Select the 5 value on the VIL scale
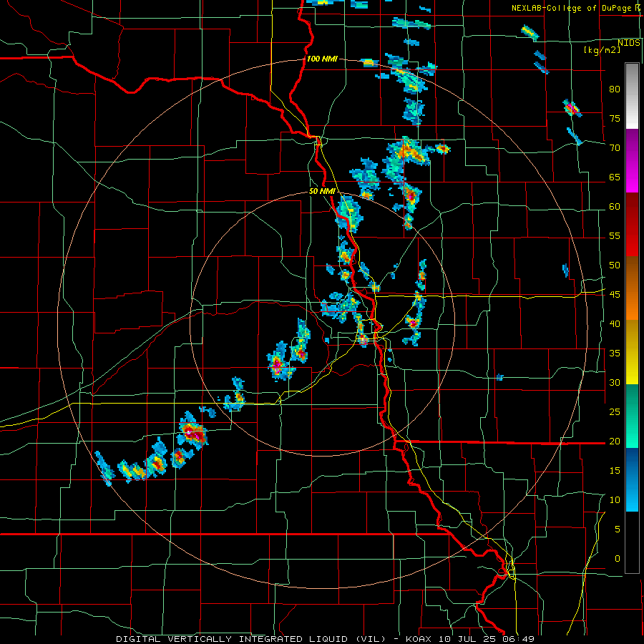The width and height of the screenshot is (644, 644). (618, 530)
